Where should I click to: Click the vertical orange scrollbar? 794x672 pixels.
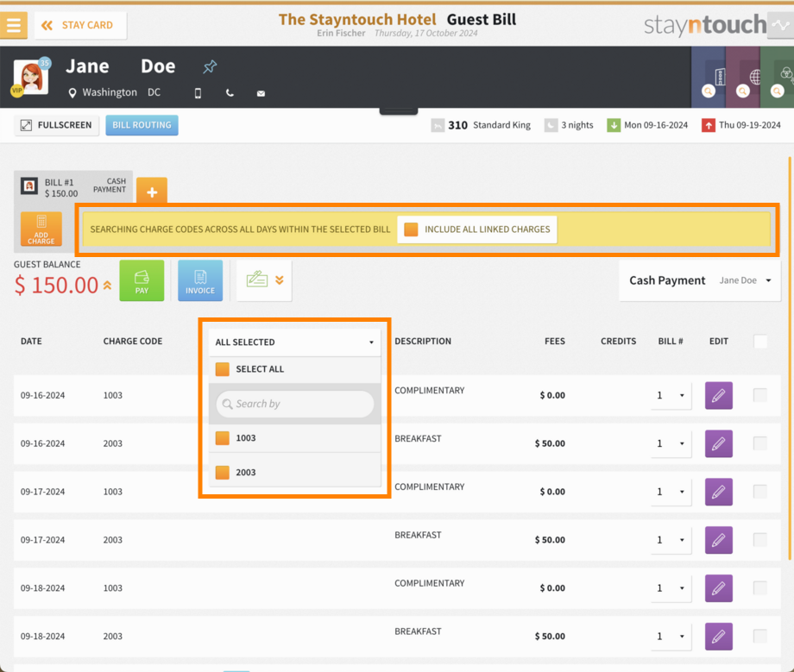point(790,358)
